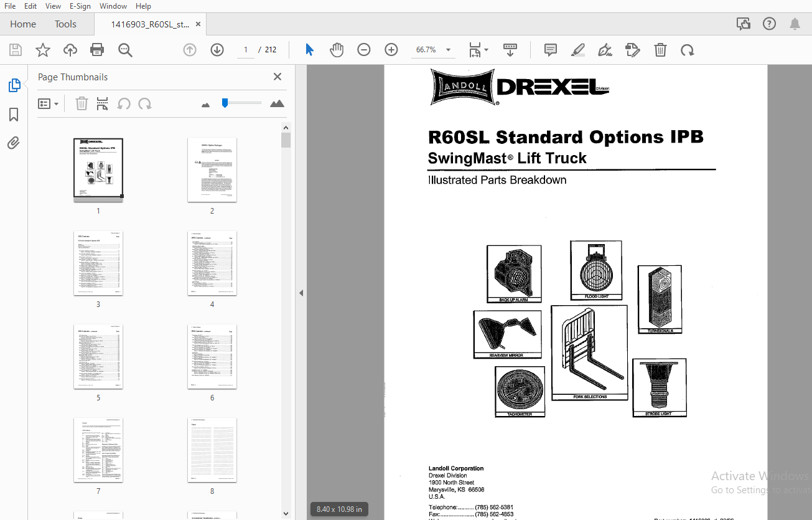Click the toolbar trash delete icon
812x520 pixels.
(660, 50)
